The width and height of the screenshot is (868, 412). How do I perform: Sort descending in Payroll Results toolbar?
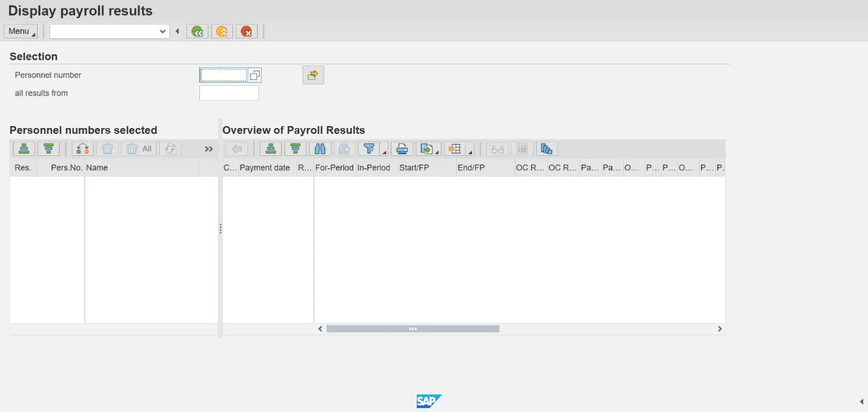pyautogui.click(x=295, y=149)
